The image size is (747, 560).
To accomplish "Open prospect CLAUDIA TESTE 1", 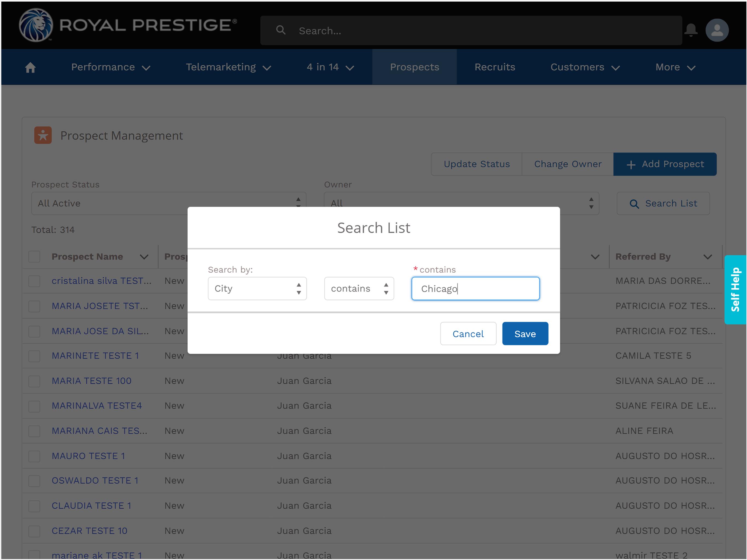I will [91, 506].
